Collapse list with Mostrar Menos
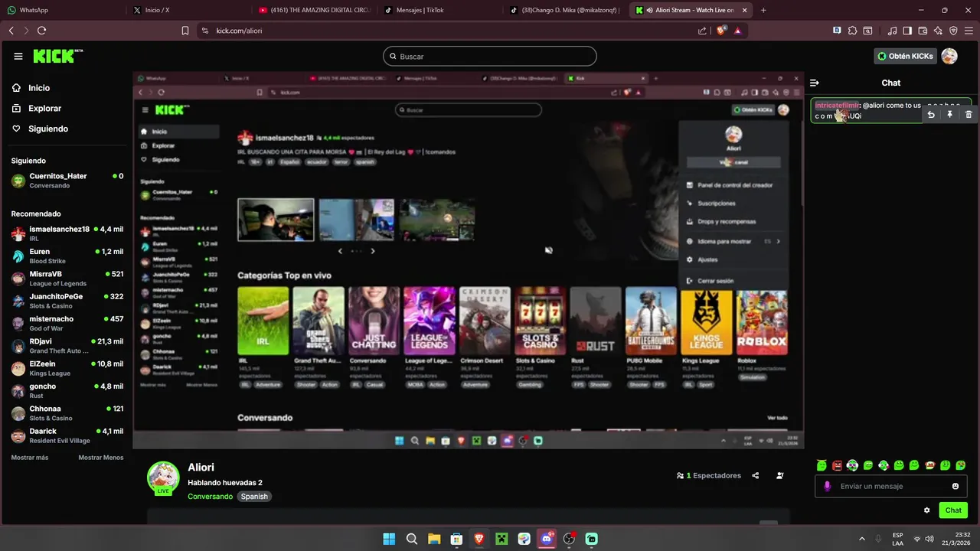 100,458
